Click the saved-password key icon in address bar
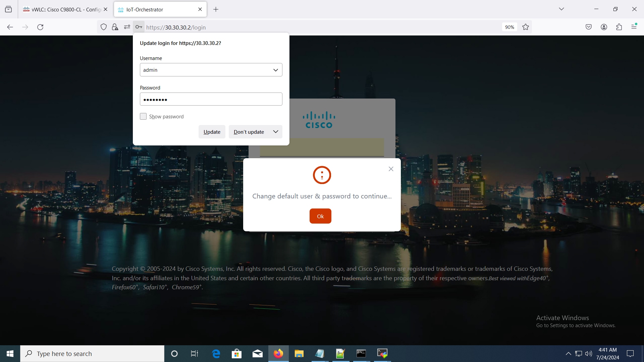Image resolution: width=644 pixels, height=362 pixels. [x=139, y=27]
